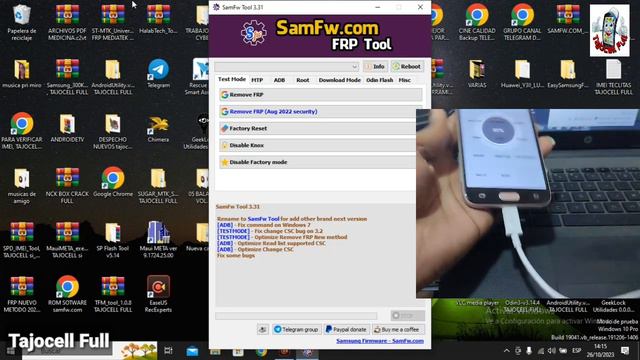Screen dimensions: 640x360
Task: Open the Mail app on the taskbar
Action: coord(192,351)
